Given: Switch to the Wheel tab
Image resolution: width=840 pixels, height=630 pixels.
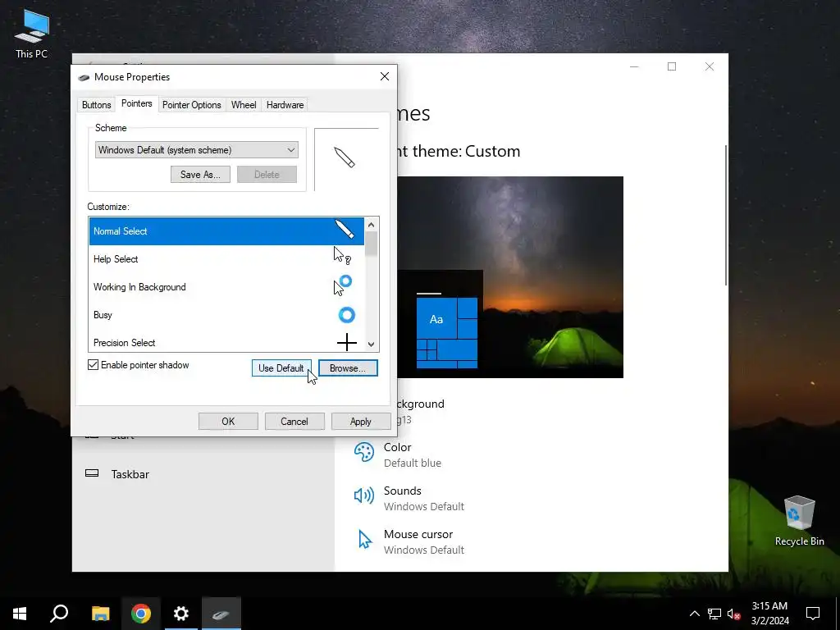Looking at the screenshot, I should click(244, 104).
